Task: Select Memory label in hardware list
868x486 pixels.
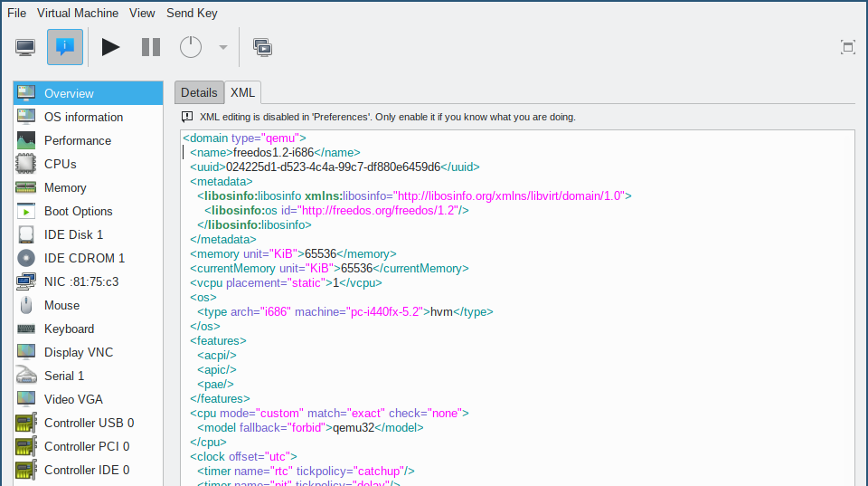Action: coord(65,188)
